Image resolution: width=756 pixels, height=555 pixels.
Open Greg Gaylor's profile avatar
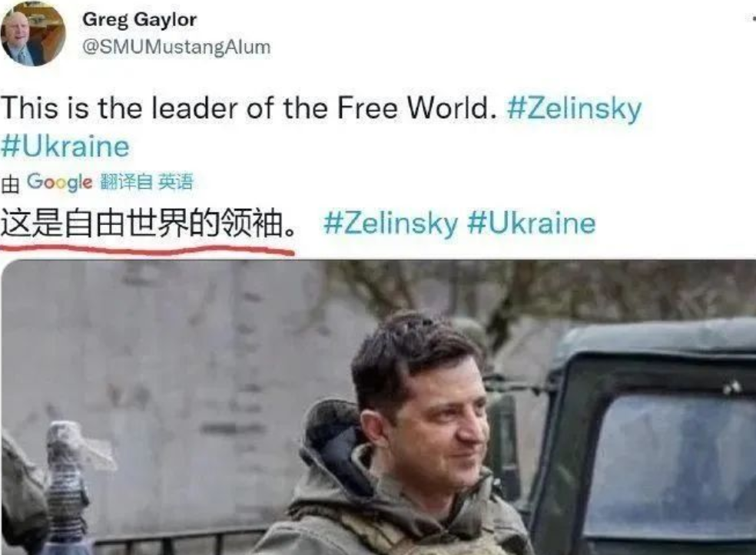coord(33,35)
